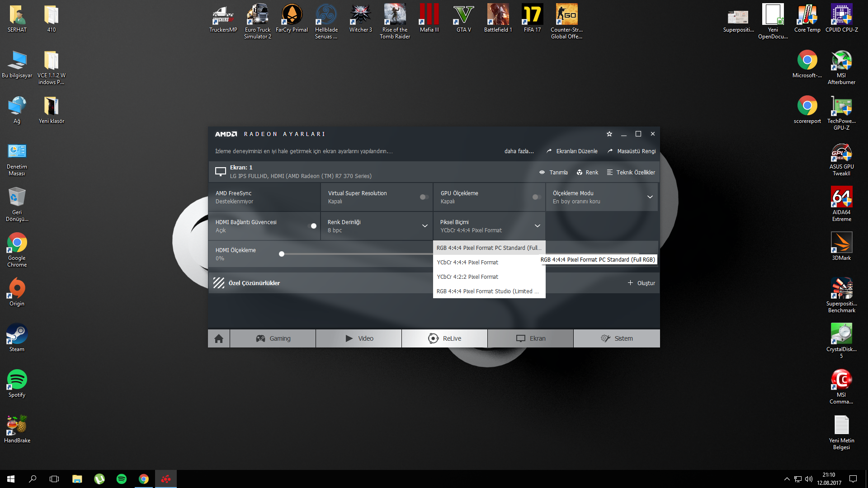Click Masaüstü Rengi link
Viewport: 868px width, 488px height.
tap(632, 151)
